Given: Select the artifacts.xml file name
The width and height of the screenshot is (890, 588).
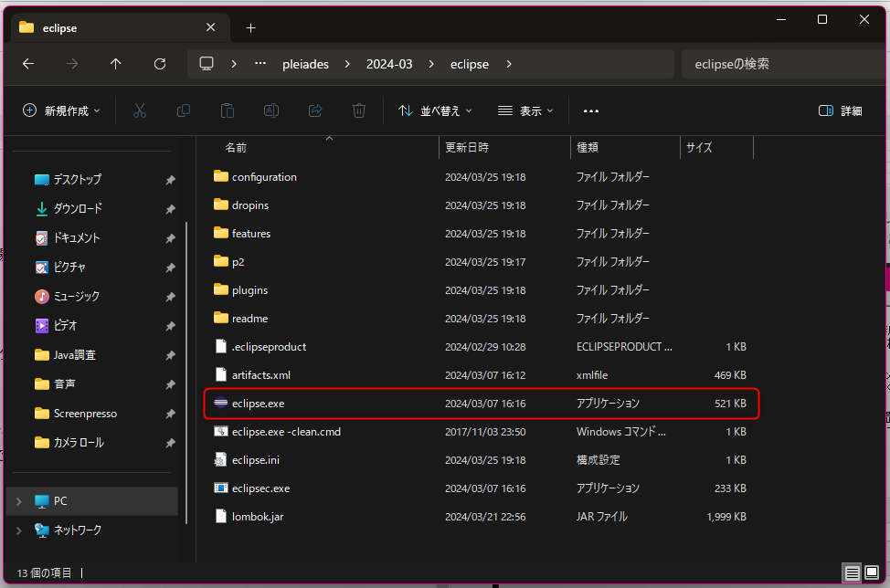Looking at the screenshot, I should pos(261,375).
